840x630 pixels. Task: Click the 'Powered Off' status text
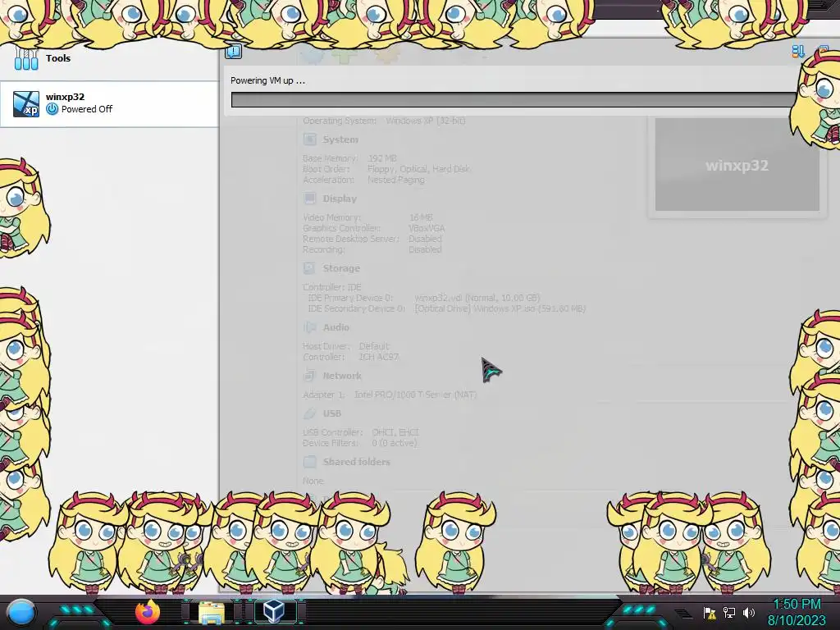(x=87, y=109)
